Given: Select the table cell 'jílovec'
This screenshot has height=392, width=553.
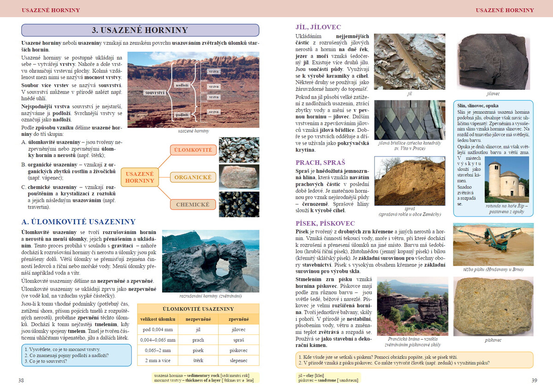Looking at the screenshot, I should click(x=239, y=330).
